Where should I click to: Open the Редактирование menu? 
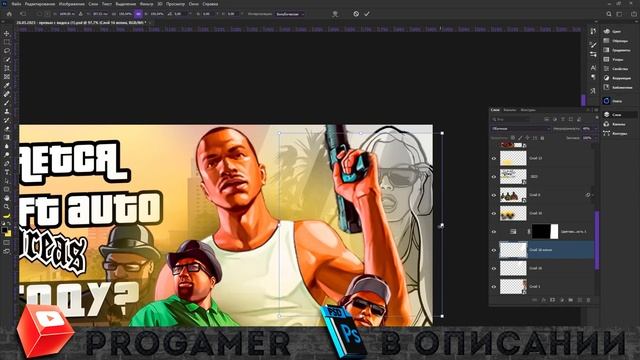[40, 4]
